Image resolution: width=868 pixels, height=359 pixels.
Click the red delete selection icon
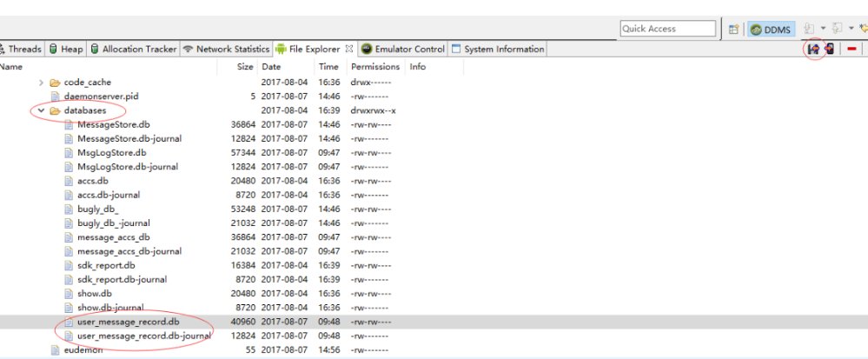pos(851,49)
